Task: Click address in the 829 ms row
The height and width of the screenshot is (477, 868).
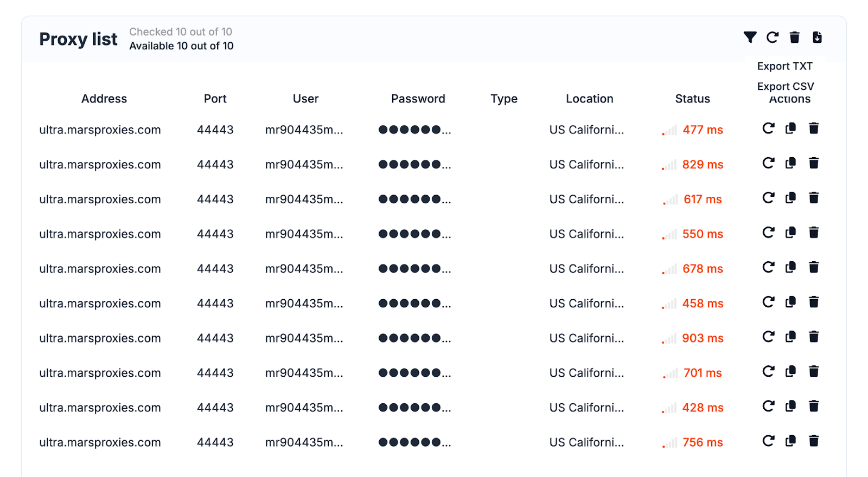Action: (x=100, y=165)
